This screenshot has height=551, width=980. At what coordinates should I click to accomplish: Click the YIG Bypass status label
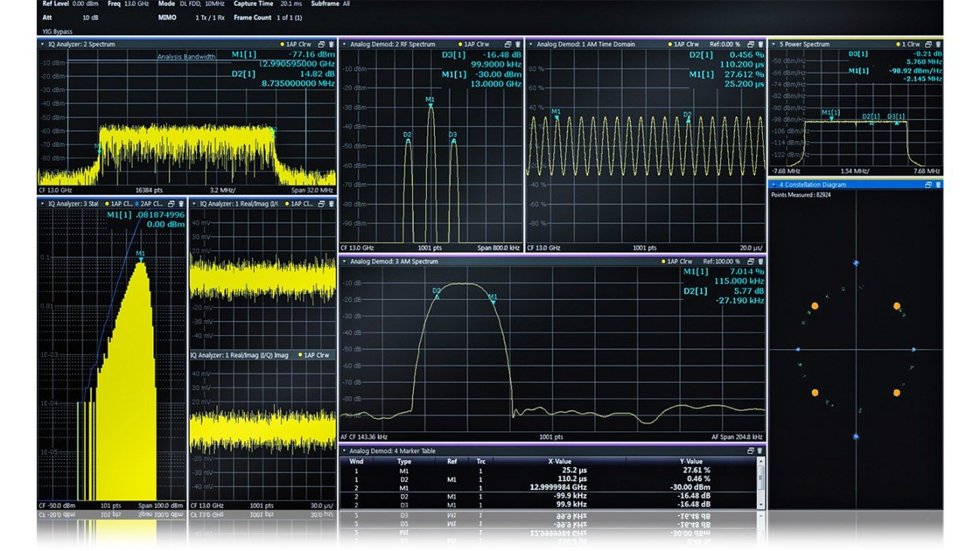click(x=57, y=32)
